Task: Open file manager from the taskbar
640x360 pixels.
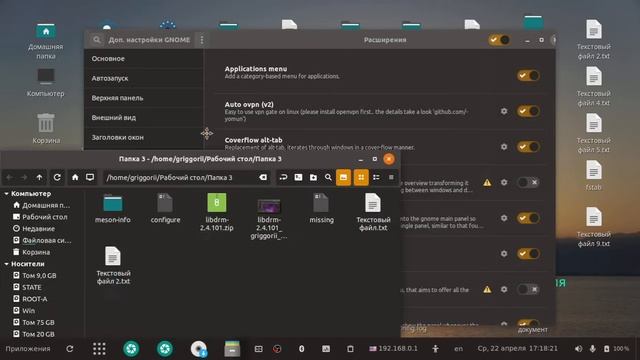Action: click(232, 349)
